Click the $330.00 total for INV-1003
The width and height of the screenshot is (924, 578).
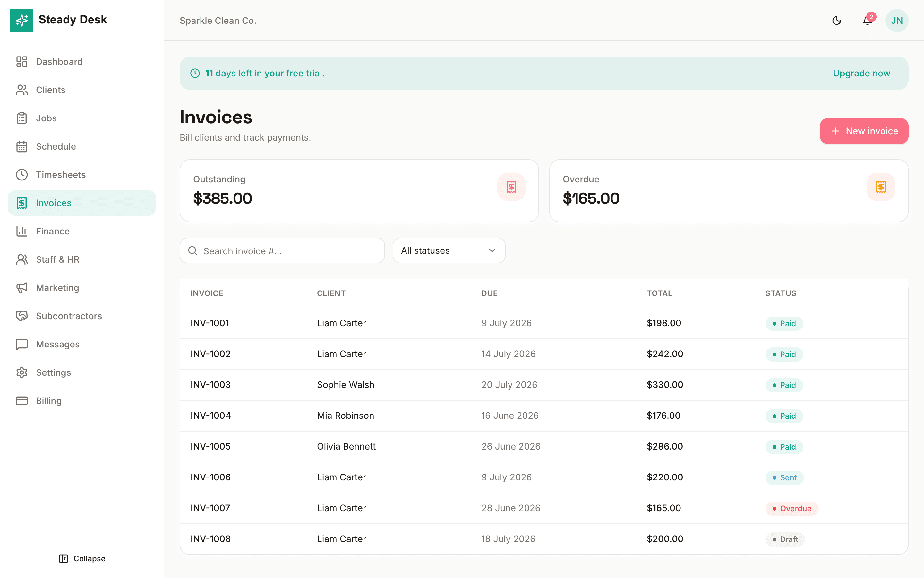pos(665,385)
